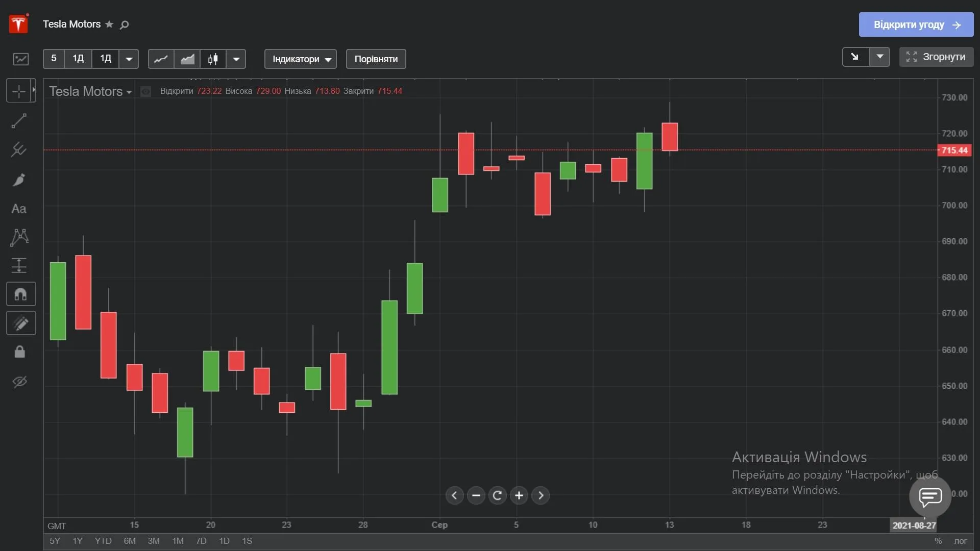Add Tesla Motors to favorites with star

click(x=109, y=24)
